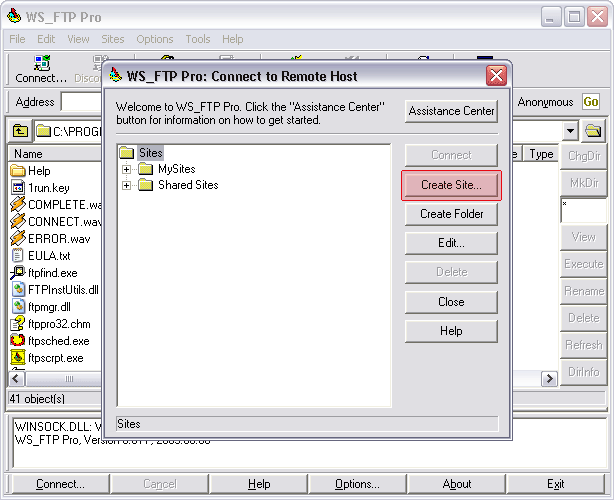Select the ftpsched.exe file in list
This screenshot has height=500, width=614.
(x=57, y=341)
